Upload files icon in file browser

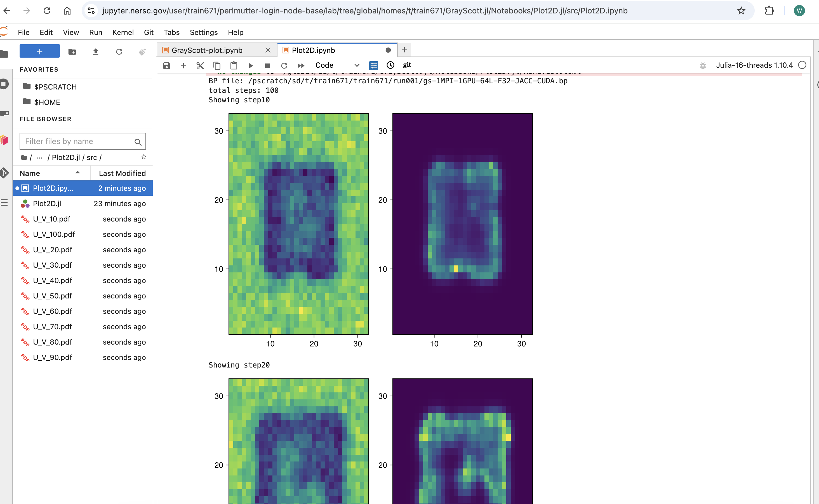(96, 52)
